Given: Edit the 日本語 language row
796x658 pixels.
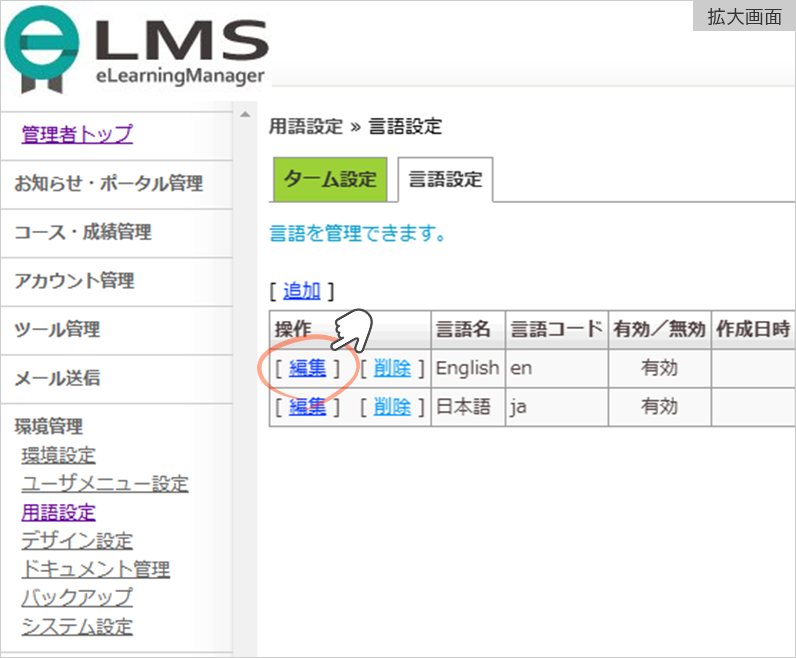Looking at the screenshot, I should [x=307, y=407].
